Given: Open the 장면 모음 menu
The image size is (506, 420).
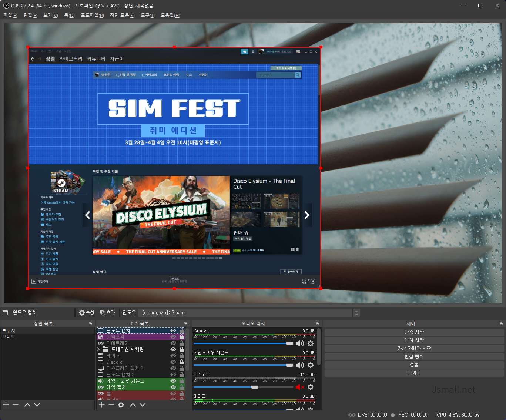Looking at the screenshot, I should [122, 15].
